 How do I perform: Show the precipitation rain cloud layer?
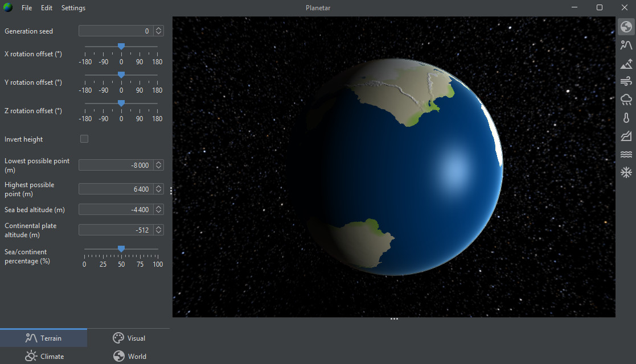[x=626, y=100]
